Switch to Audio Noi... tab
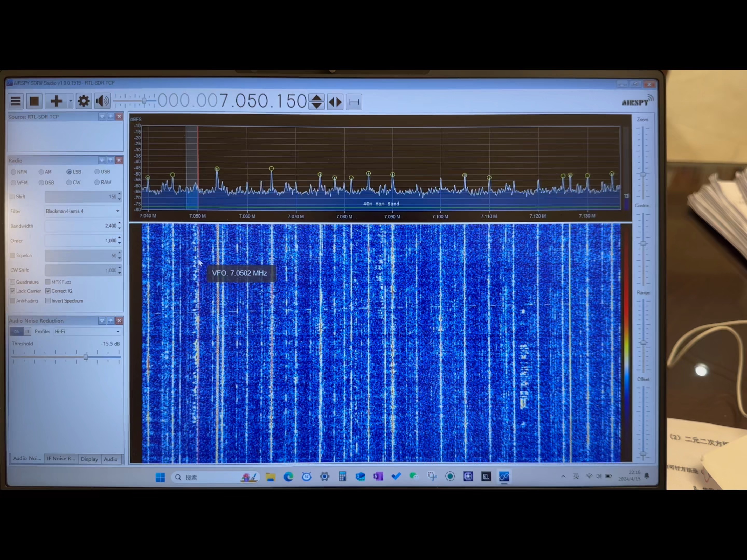747x560 pixels. tap(27, 458)
